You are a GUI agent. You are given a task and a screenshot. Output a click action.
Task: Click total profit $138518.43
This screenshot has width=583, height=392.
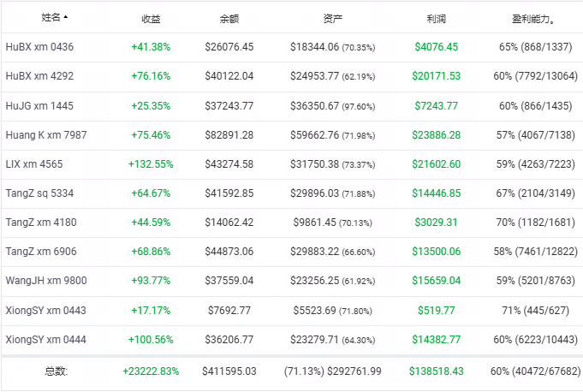(436, 371)
